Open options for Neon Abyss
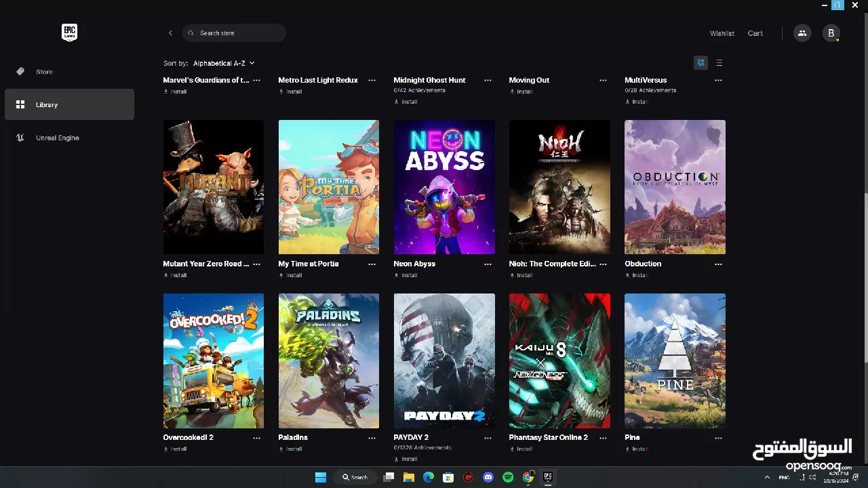Screen dimensions: 868x488 pos(488,264)
